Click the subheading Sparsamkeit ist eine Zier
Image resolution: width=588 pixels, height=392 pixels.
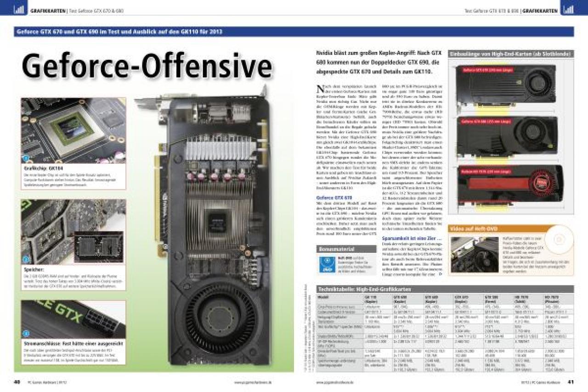tap(412, 238)
